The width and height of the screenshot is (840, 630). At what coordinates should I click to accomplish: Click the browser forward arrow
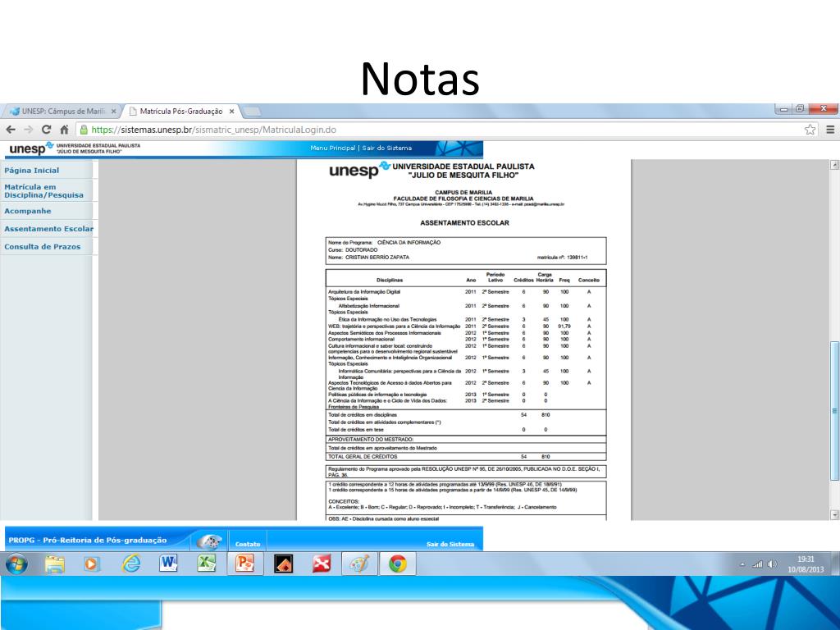point(29,130)
